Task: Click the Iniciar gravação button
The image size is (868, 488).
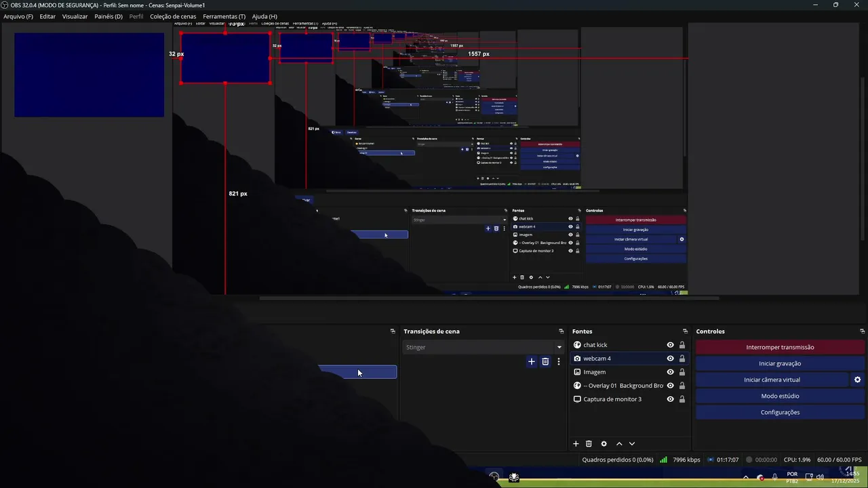Action: pos(780,363)
